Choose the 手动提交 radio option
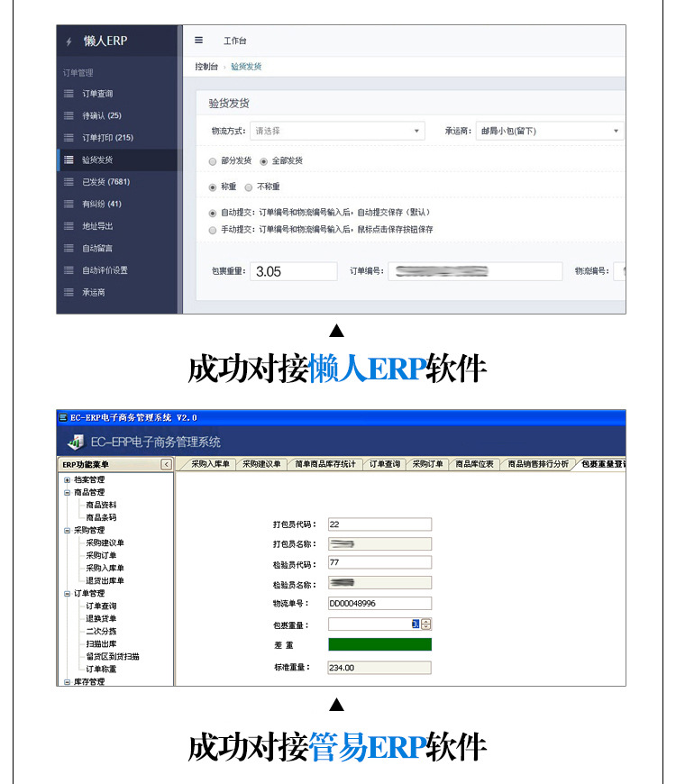The height and width of the screenshot is (784, 676). click(x=213, y=230)
